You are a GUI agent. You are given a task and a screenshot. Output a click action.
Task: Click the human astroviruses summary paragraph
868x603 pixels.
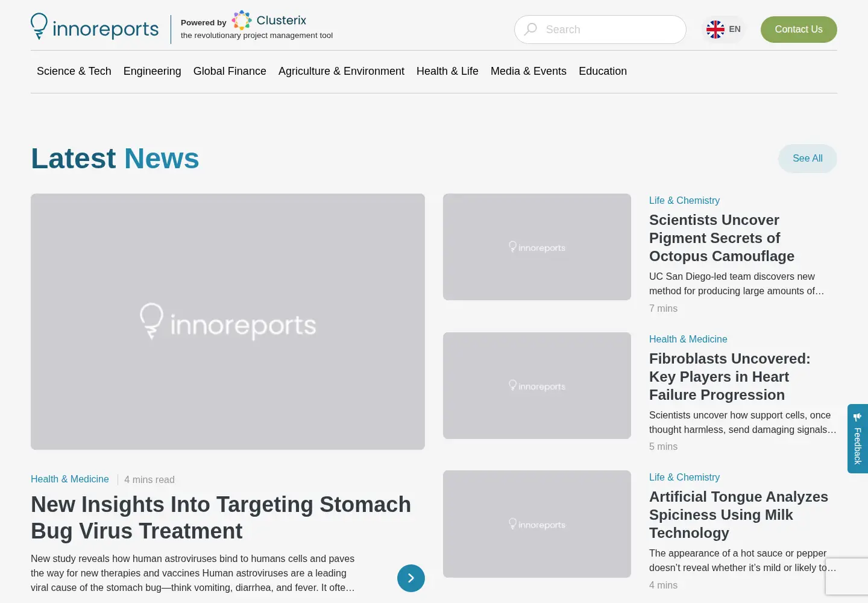[193, 573]
